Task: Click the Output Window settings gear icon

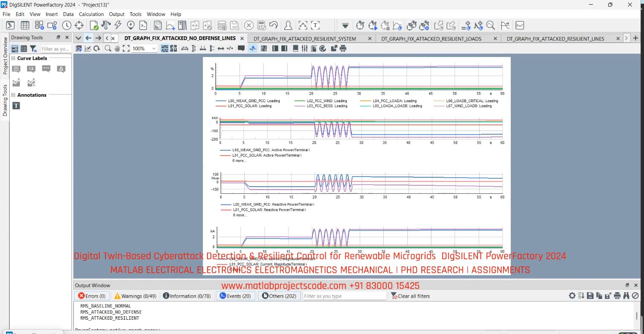Action: click(572, 296)
